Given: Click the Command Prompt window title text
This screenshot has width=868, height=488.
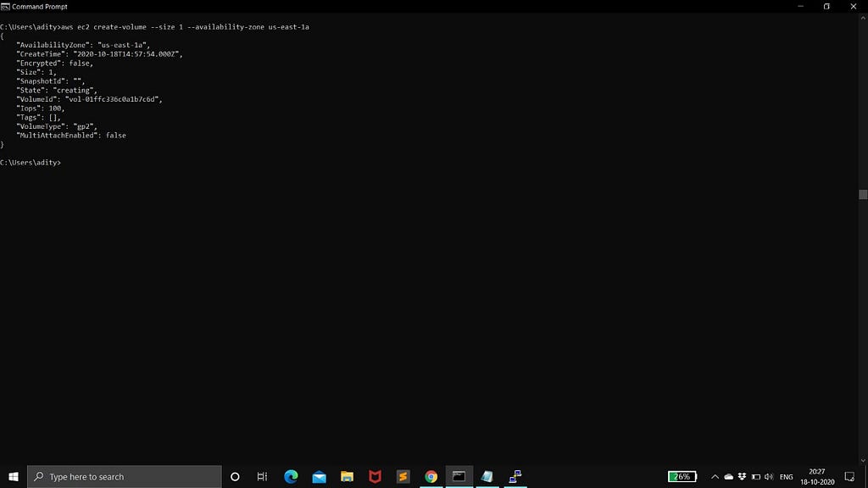Looking at the screenshot, I should click(x=39, y=7).
